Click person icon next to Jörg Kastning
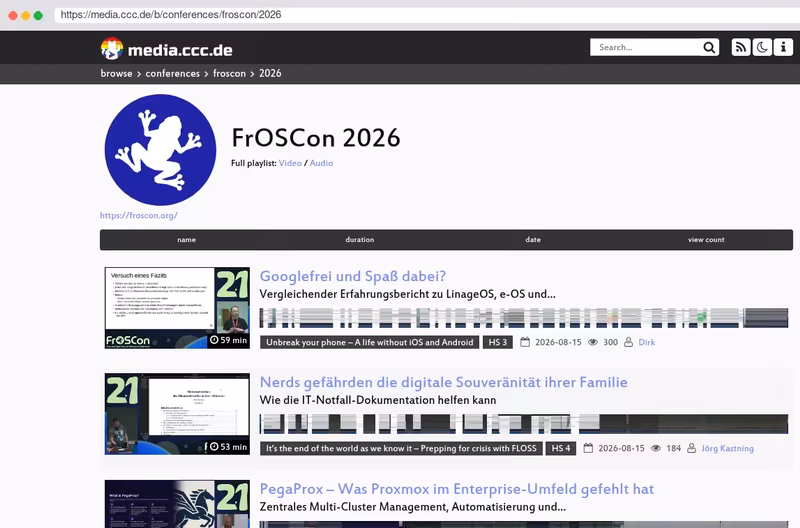The width and height of the screenshot is (800, 528). coord(691,448)
